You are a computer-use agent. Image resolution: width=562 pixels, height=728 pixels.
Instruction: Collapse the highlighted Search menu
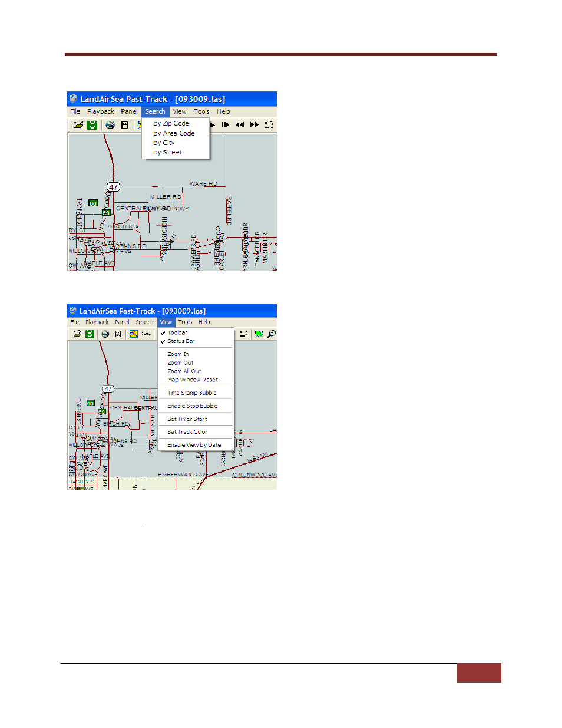pos(156,111)
